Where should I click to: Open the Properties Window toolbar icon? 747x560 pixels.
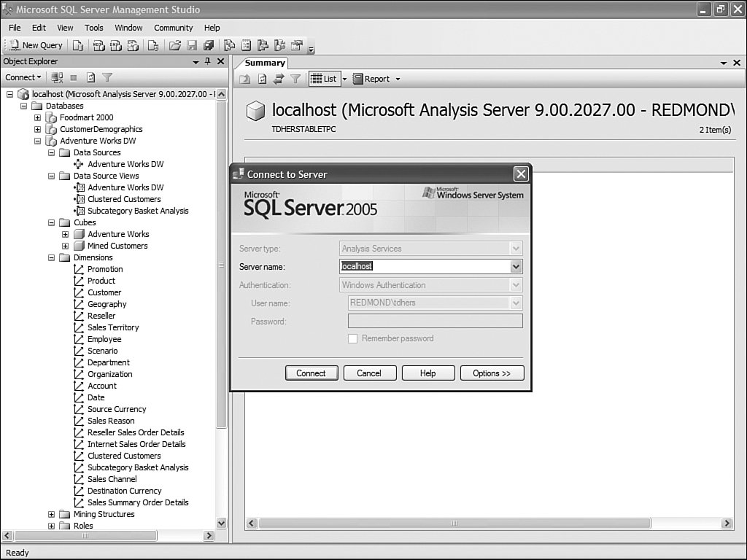coord(297,45)
